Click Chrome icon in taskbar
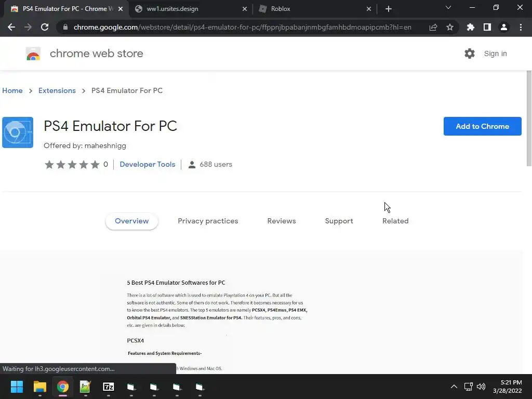Image resolution: width=532 pixels, height=399 pixels. click(62, 387)
